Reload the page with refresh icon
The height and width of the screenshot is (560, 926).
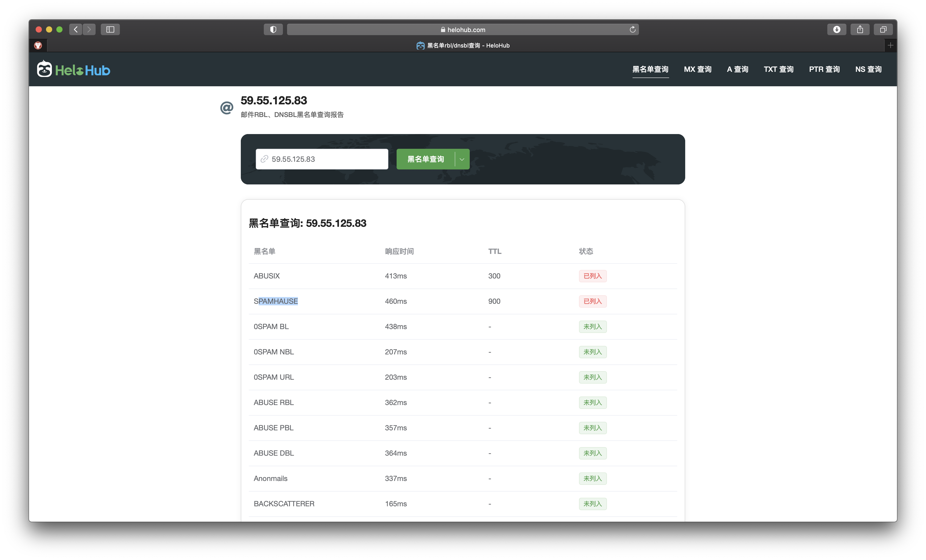click(x=632, y=29)
